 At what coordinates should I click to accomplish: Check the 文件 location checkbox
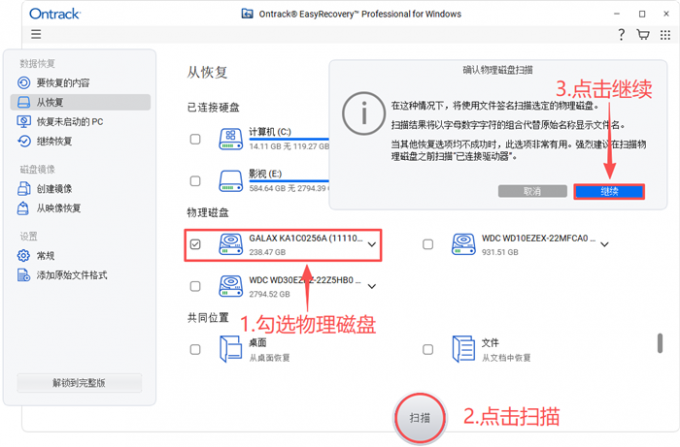click(428, 349)
